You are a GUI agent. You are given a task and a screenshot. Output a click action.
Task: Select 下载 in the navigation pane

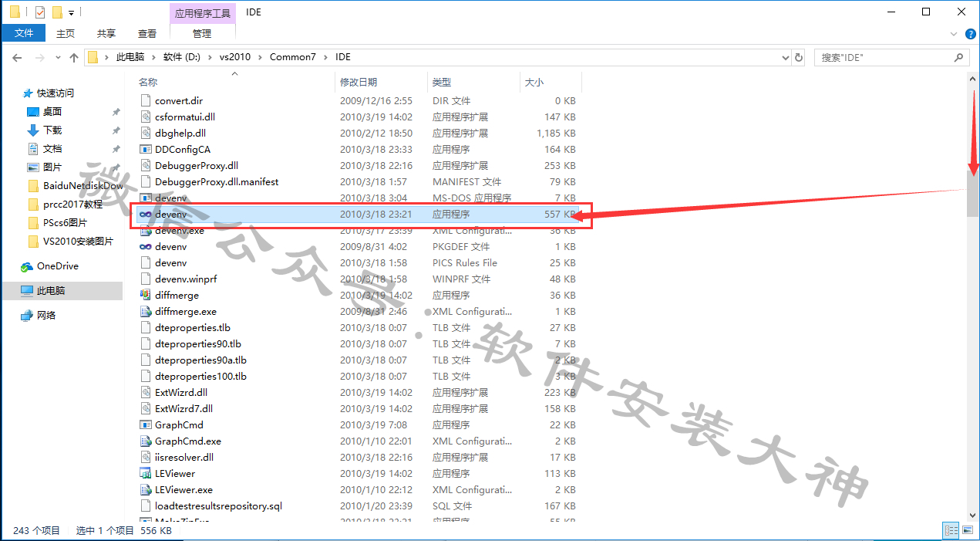[52, 130]
